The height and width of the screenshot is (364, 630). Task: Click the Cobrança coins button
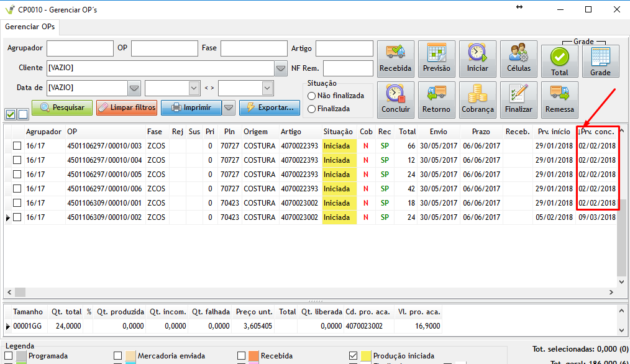click(477, 100)
